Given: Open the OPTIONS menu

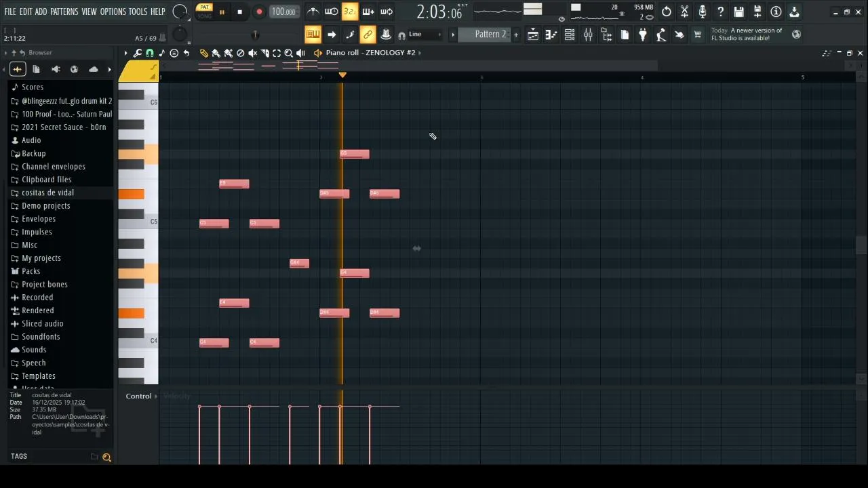Looking at the screenshot, I should click(113, 12).
